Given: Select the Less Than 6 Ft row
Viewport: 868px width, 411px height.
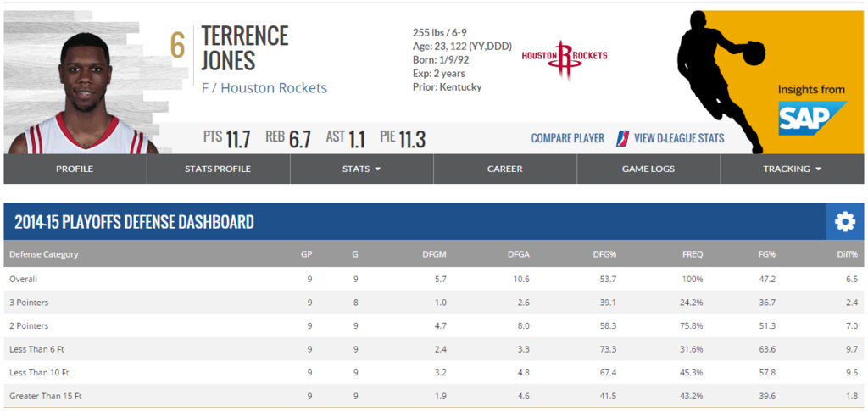Looking at the screenshot, I should 433,349.
